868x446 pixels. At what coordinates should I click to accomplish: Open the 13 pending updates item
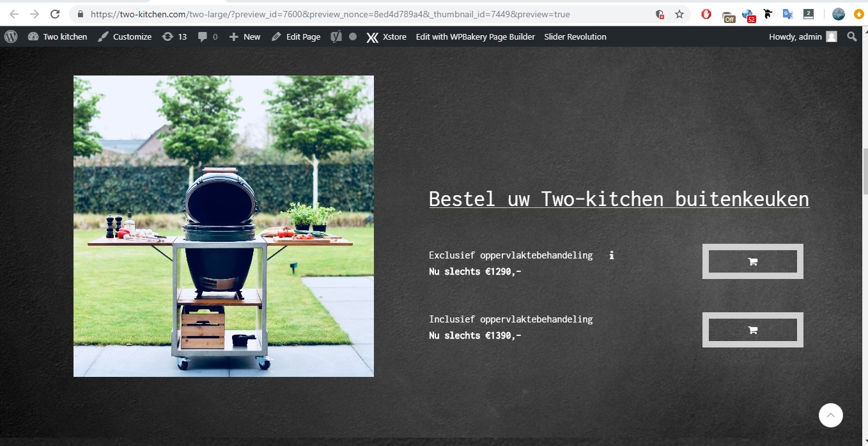174,36
